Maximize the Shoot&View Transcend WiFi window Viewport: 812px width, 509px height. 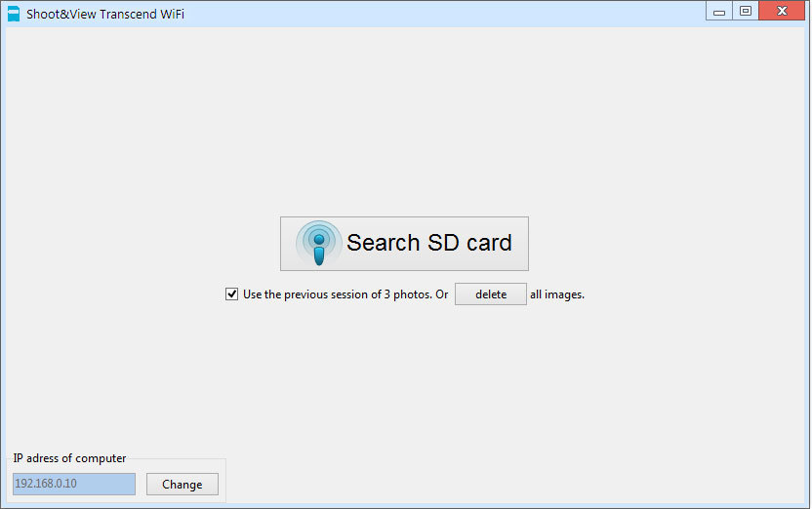click(x=746, y=11)
